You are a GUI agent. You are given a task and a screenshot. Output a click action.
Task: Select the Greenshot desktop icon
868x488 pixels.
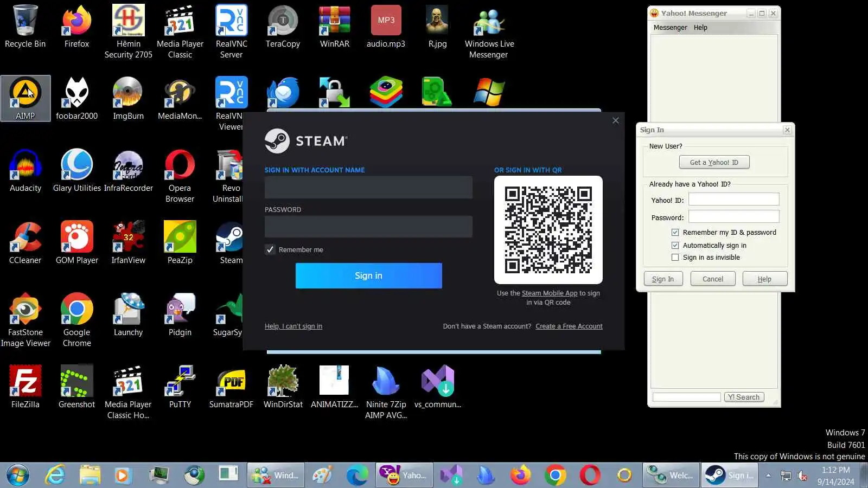[x=76, y=387]
